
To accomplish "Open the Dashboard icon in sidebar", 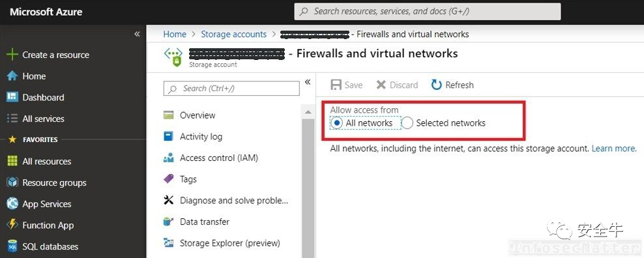I will (12, 97).
